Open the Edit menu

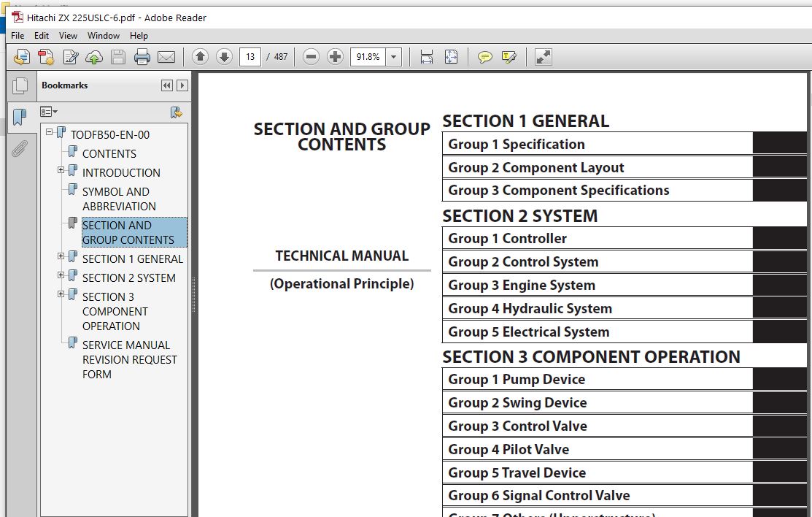click(x=42, y=35)
